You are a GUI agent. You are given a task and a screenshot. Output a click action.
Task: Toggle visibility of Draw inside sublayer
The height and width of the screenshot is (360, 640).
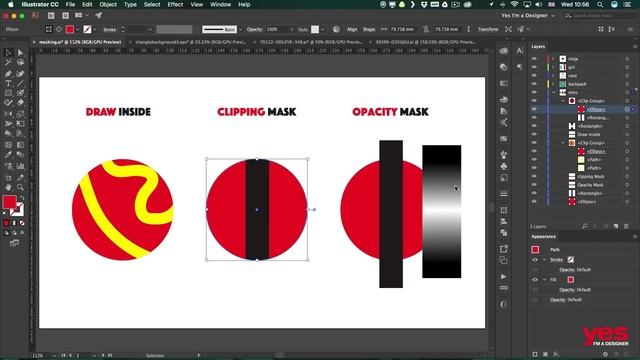534,134
